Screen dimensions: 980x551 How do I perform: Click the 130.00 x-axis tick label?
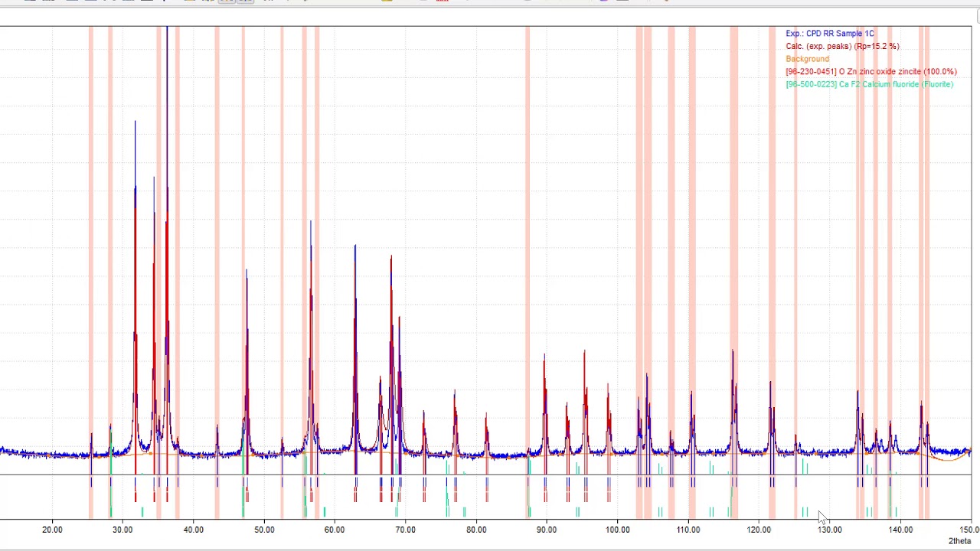(x=830, y=530)
